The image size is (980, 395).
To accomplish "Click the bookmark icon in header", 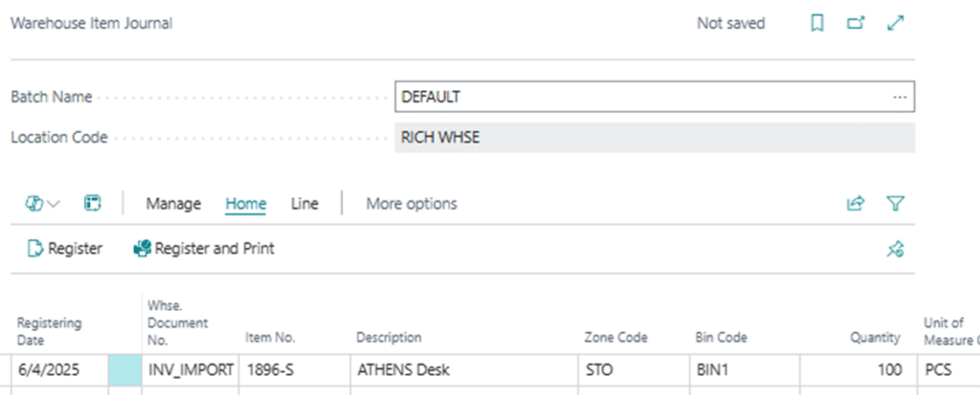I will pyautogui.click(x=817, y=24).
